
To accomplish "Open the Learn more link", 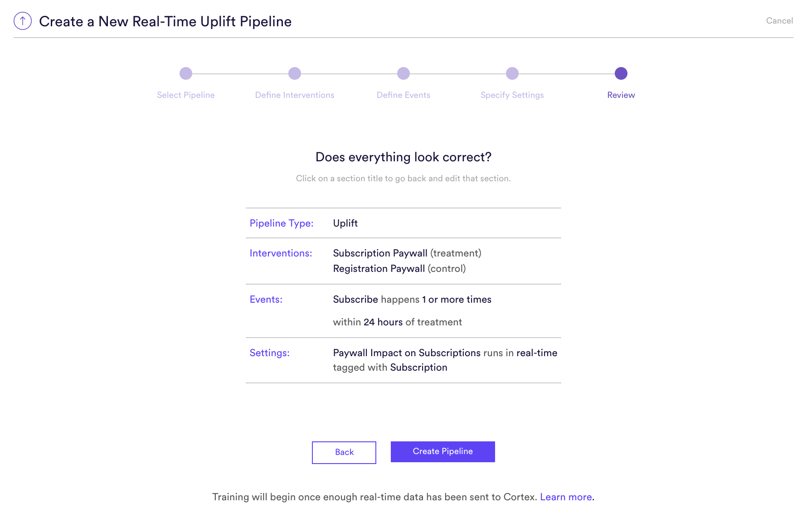I will pos(566,497).
